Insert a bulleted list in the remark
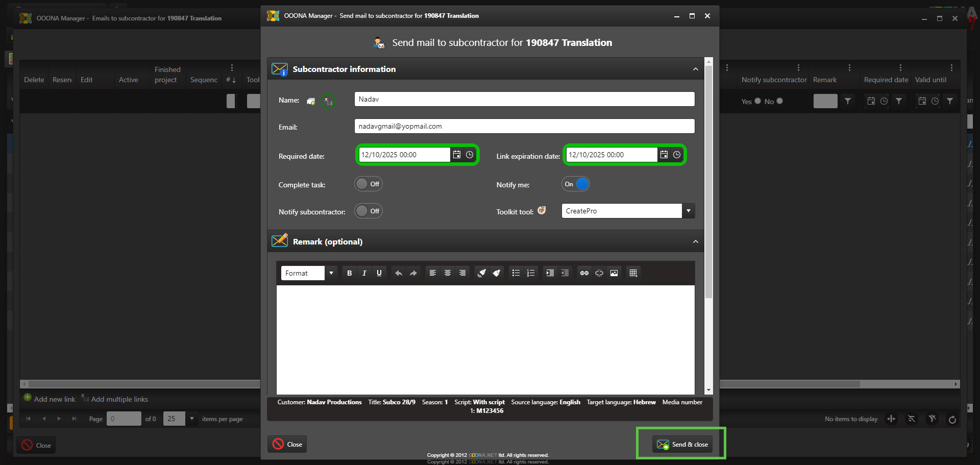The image size is (980, 465). click(x=516, y=273)
